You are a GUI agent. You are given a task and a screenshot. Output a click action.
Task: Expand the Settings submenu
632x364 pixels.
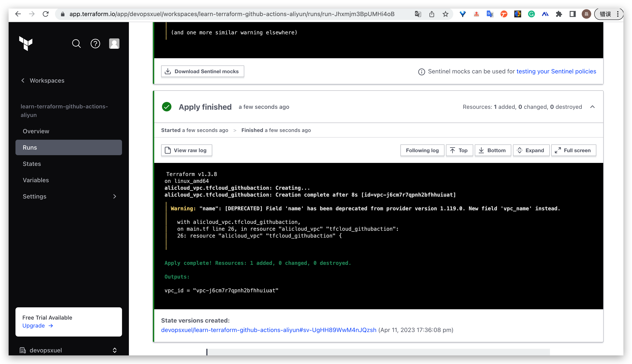tap(114, 197)
